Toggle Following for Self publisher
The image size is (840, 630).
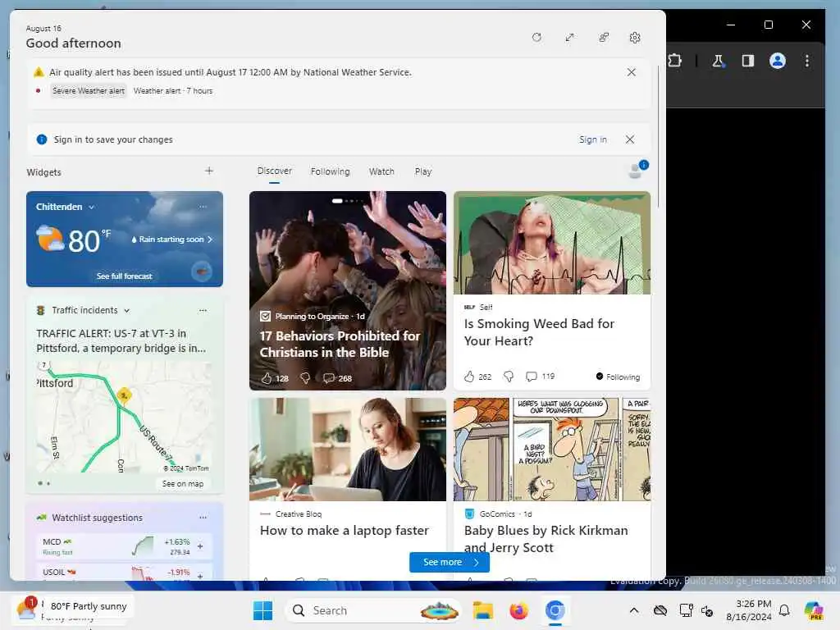click(x=618, y=377)
